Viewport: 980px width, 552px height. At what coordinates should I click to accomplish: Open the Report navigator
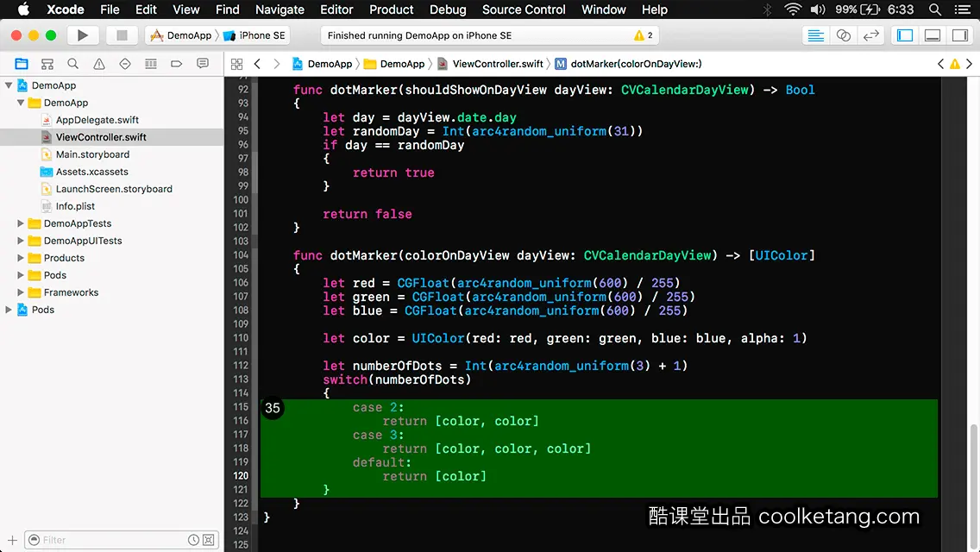coord(203,64)
